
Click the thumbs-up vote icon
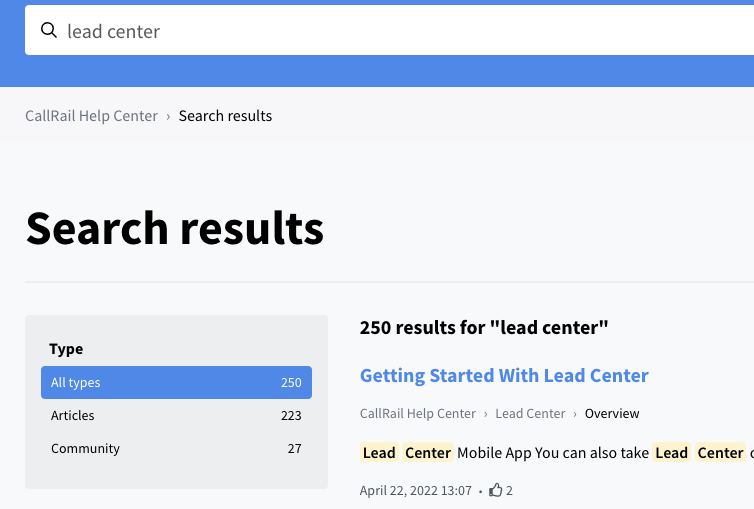tap(495, 490)
